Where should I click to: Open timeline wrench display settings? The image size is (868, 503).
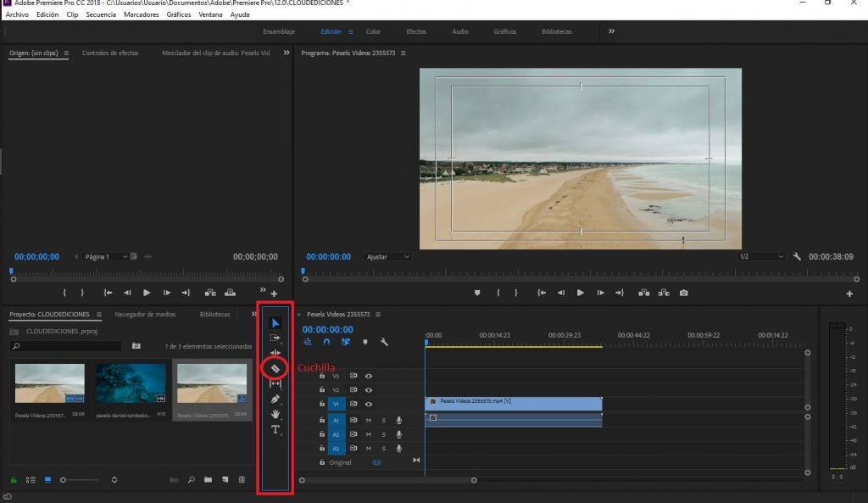point(384,343)
